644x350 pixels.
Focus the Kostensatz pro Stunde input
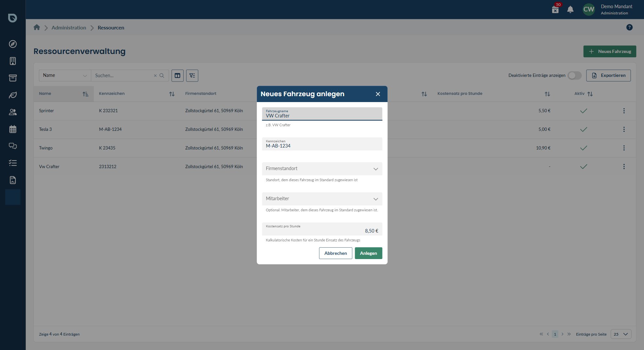(322, 229)
